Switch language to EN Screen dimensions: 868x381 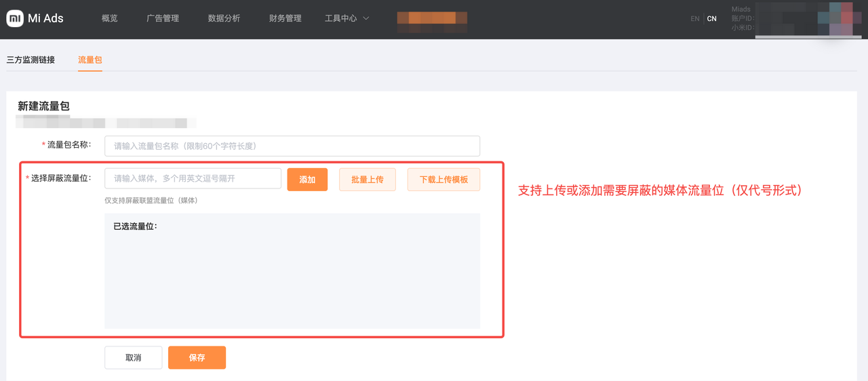pyautogui.click(x=694, y=19)
